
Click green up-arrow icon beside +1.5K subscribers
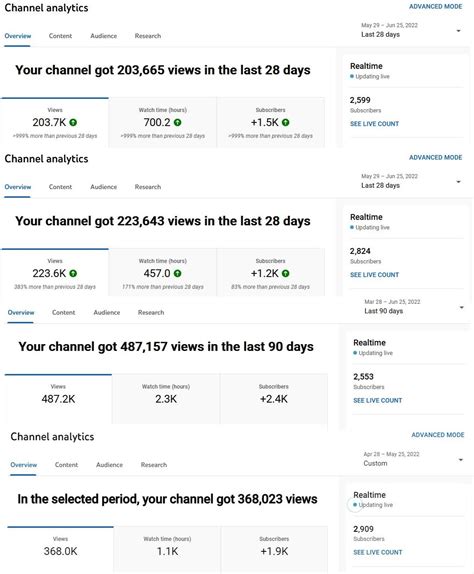point(285,123)
